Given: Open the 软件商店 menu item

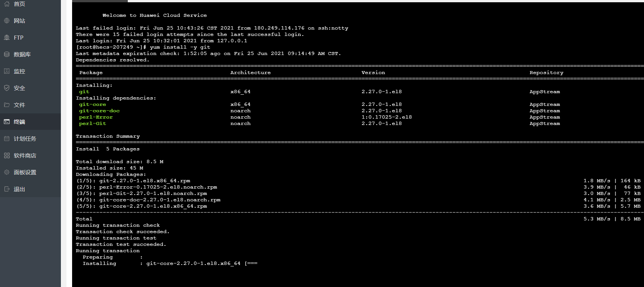Looking at the screenshot, I should coord(30,155).
